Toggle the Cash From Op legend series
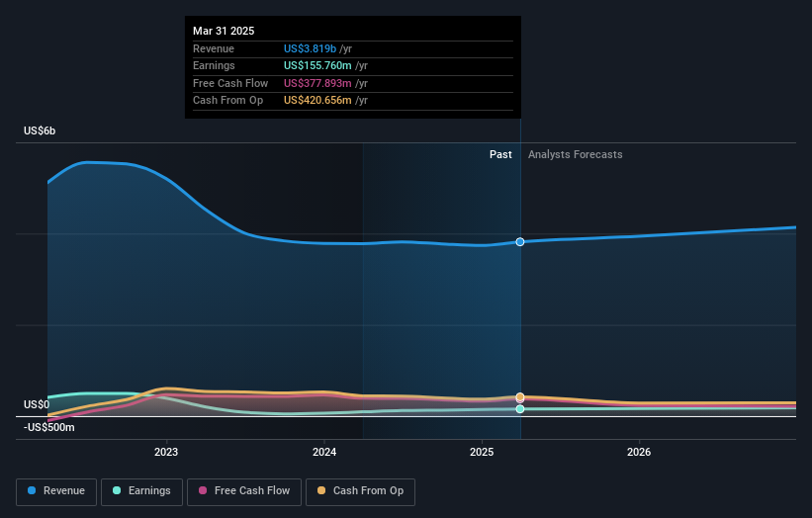The height and width of the screenshot is (518, 812). pyautogui.click(x=360, y=491)
